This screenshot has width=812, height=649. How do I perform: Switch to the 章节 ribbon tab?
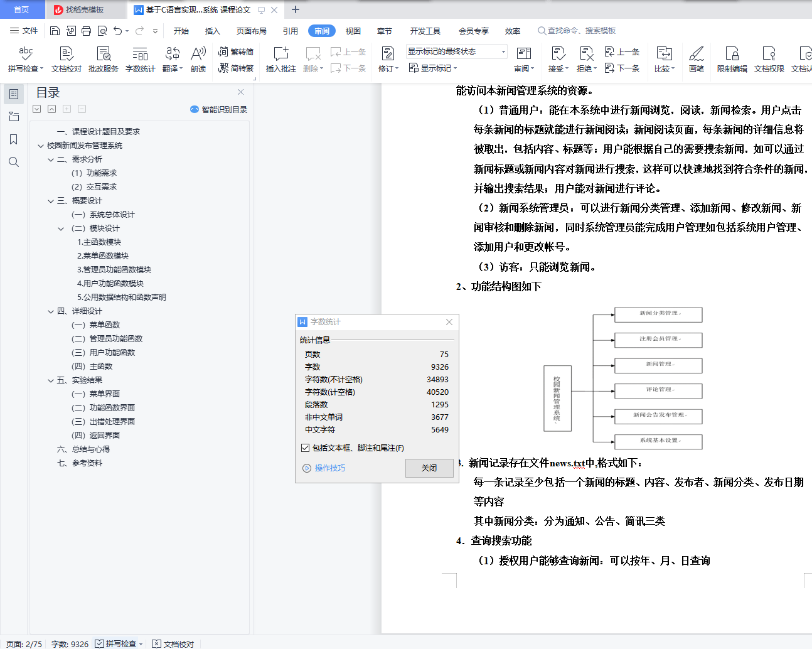385,31
